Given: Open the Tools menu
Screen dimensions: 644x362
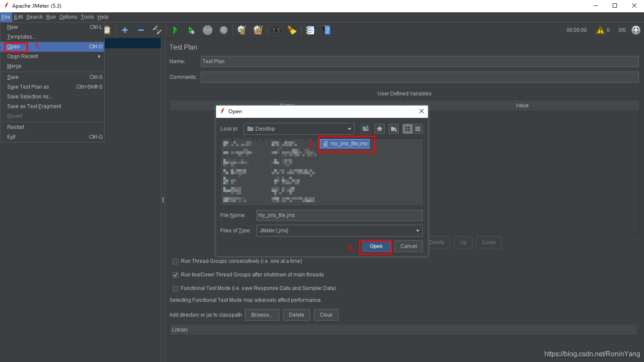Looking at the screenshot, I should click(x=87, y=17).
